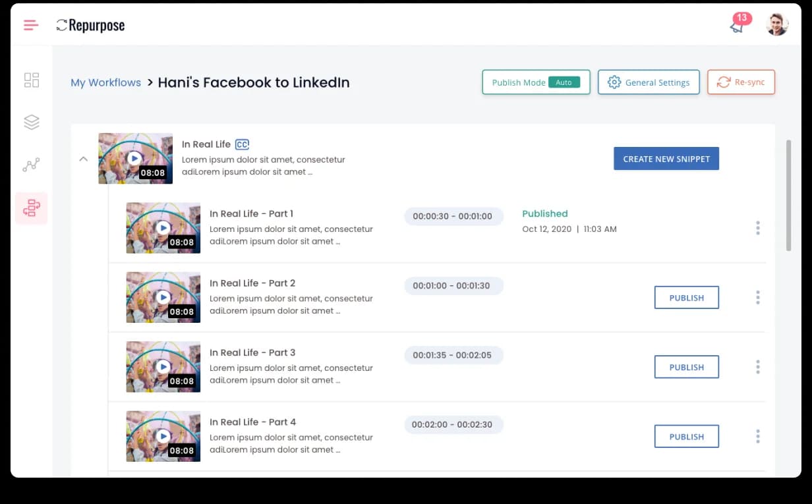812x504 pixels.
Task: Open the layers stack sidebar icon
Action: 32,122
